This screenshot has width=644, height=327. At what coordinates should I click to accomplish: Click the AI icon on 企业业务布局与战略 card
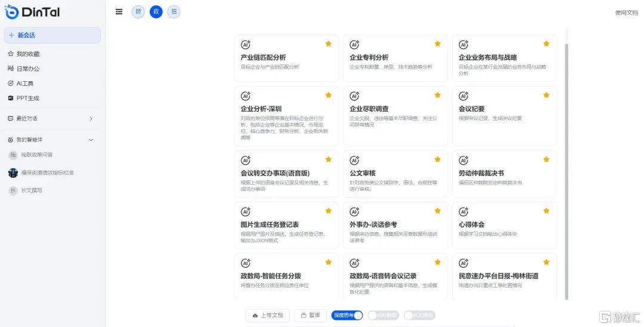pos(464,44)
